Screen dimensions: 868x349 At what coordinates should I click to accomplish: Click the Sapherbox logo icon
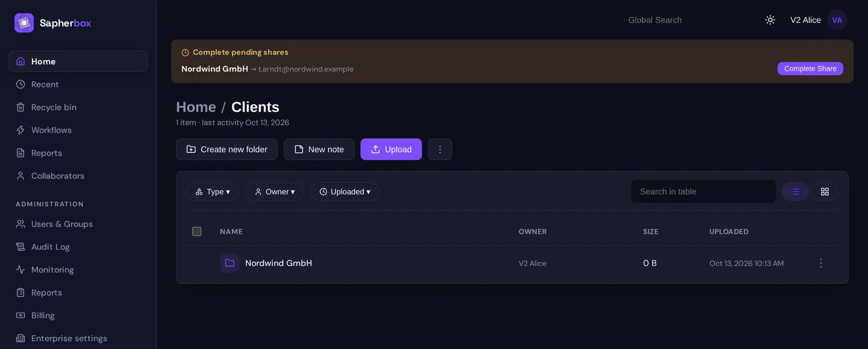tap(24, 23)
